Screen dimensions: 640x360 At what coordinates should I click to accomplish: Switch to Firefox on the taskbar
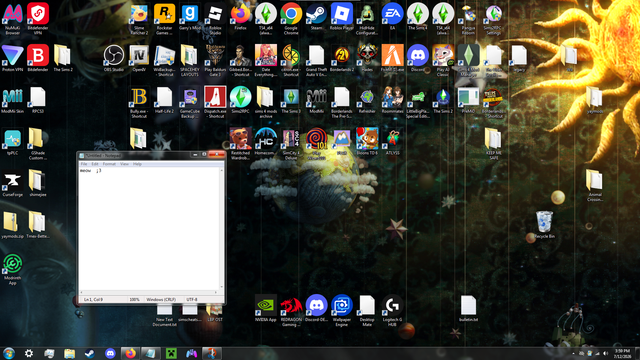coord(131,353)
